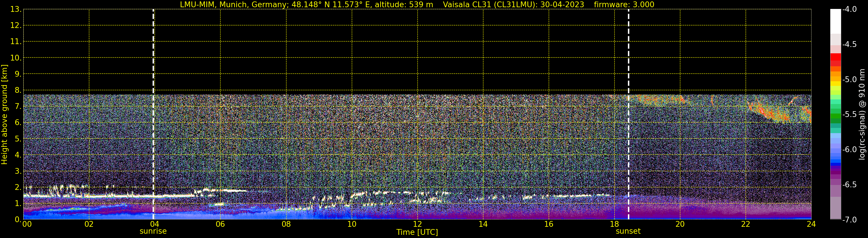The width and height of the screenshot is (868, 238).
Task: Click the white cloud layer between 05 and 07 UTC
Action: (x=221, y=191)
